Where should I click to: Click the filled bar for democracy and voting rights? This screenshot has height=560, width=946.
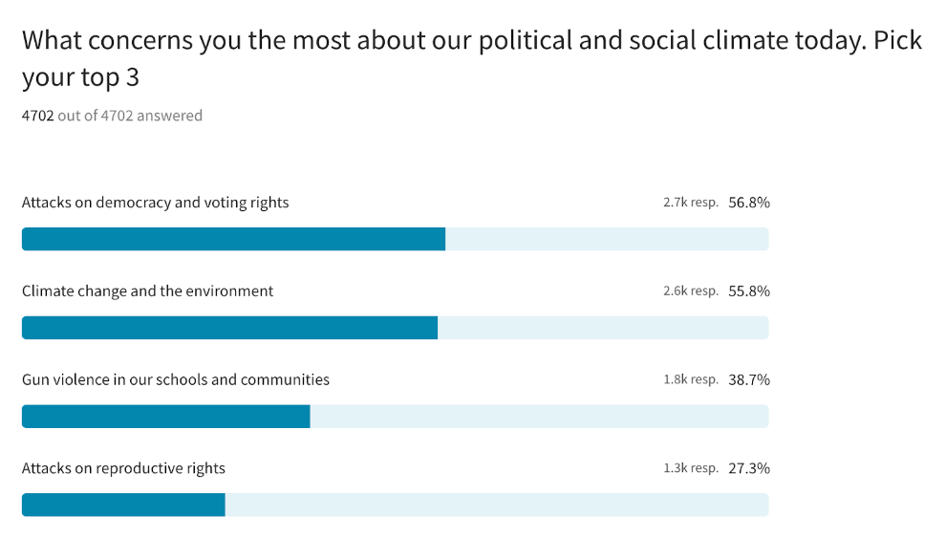pos(233,239)
